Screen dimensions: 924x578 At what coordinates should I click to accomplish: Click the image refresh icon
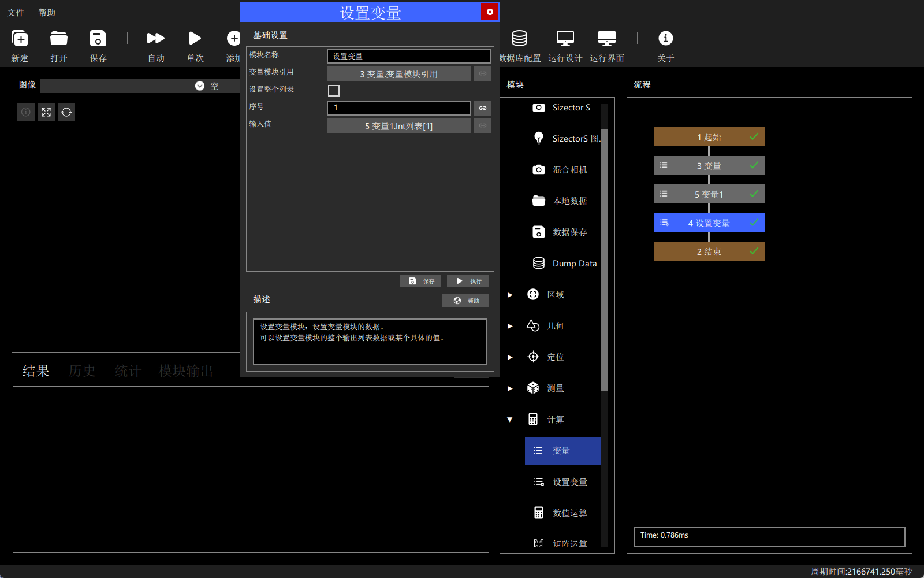click(66, 112)
